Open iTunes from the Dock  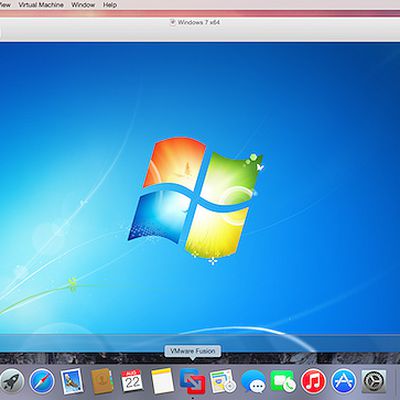[x=313, y=381]
